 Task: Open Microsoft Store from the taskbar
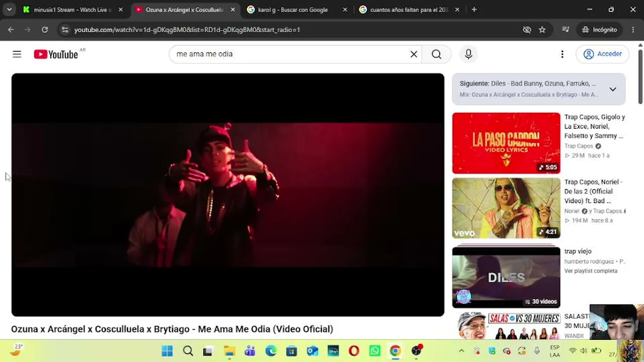291,351
